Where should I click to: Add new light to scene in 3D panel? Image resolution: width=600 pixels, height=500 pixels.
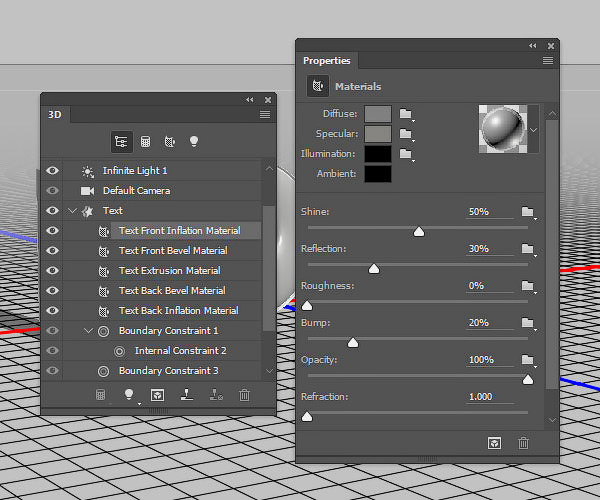[129, 394]
